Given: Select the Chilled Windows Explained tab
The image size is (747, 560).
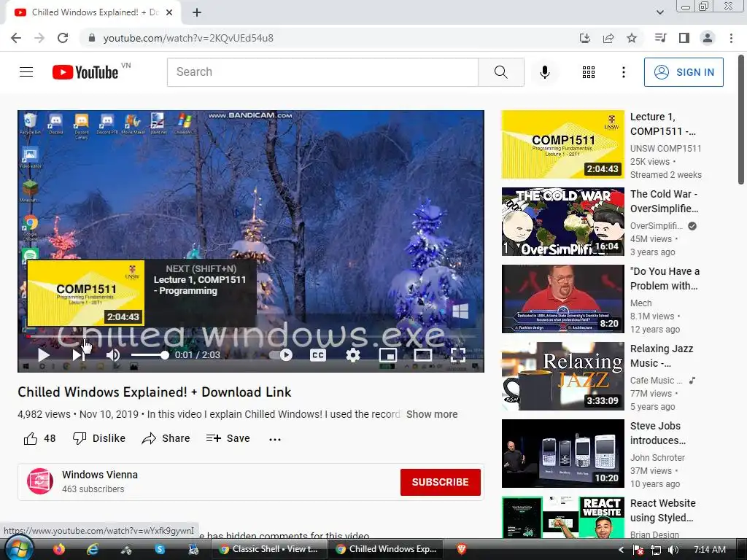Looking at the screenshot, I should (93, 12).
